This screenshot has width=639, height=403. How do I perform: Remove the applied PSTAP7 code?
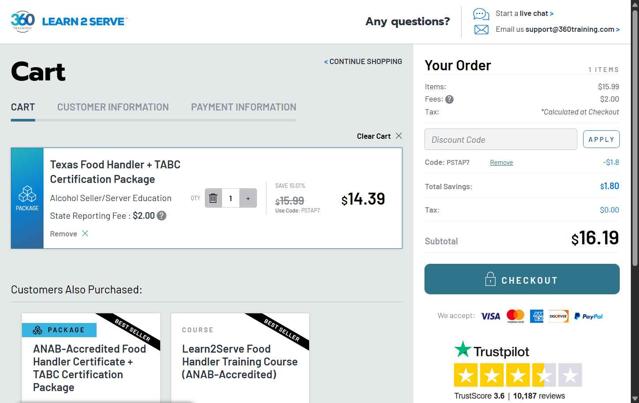[x=501, y=162]
